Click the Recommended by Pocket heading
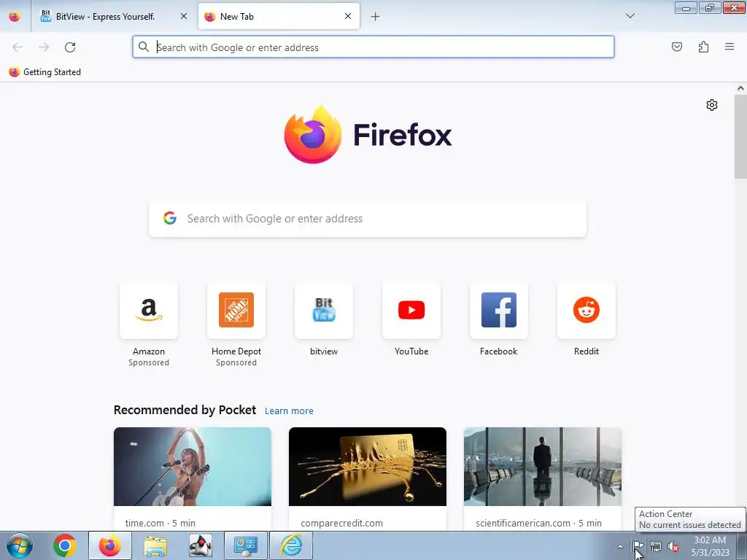This screenshot has width=747, height=560. [x=185, y=410]
